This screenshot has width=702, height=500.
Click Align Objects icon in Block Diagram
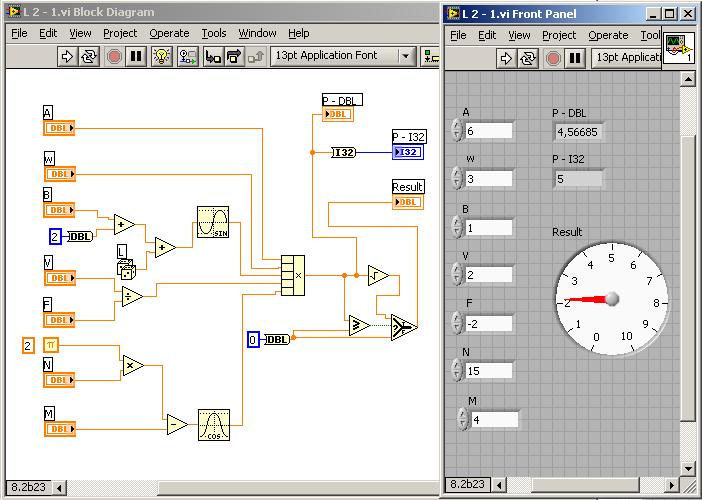[430, 56]
